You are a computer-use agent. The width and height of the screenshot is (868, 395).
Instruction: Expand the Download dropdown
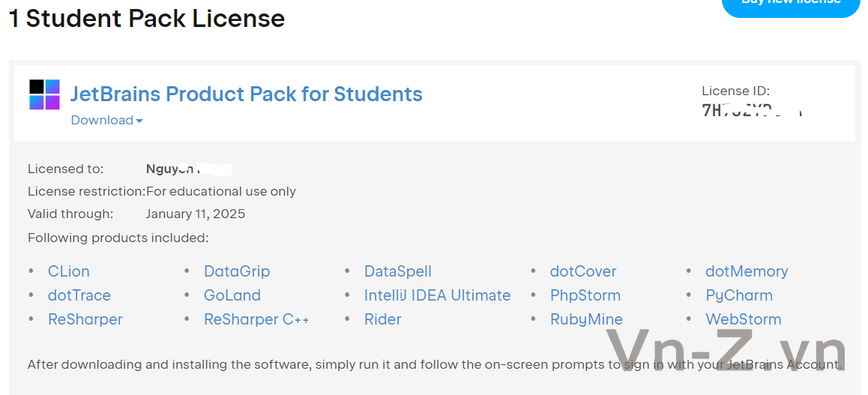tap(106, 120)
